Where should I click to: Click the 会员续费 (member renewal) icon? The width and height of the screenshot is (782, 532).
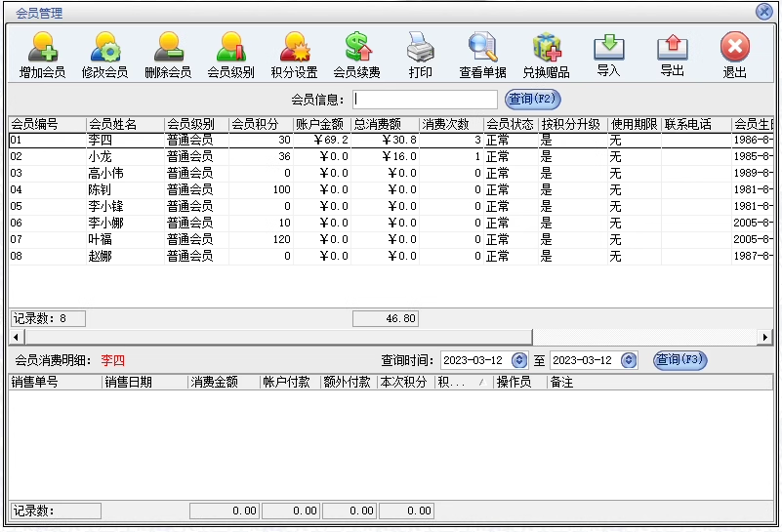click(x=357, y=55)
